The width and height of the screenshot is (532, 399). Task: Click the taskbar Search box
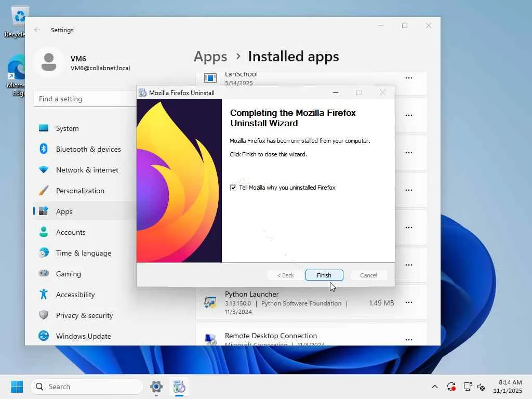click(x=87, y=387)
